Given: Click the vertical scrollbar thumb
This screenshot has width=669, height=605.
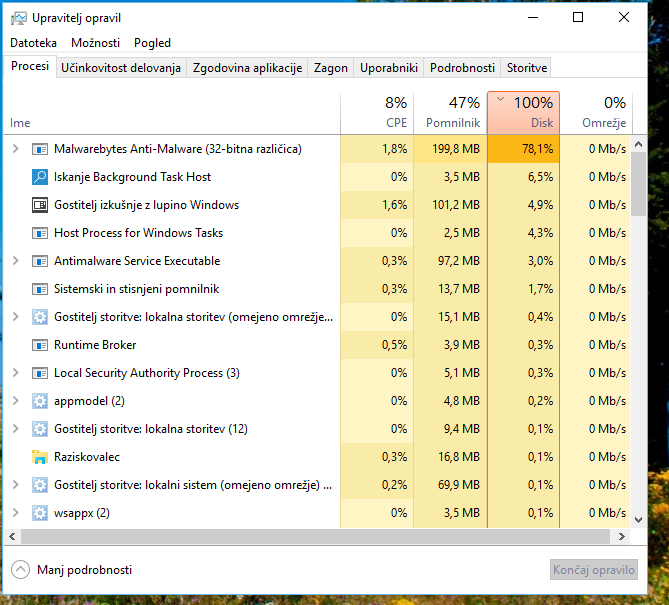Looking at the screenshot, I should click(x=638, y=184).
